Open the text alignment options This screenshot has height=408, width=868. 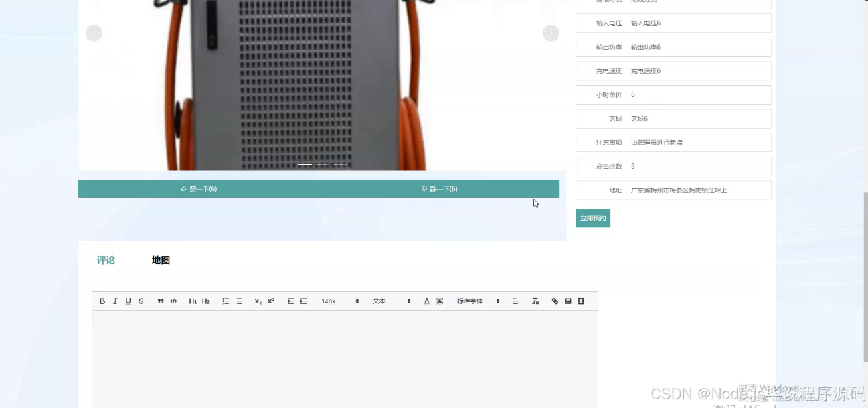(x=515, y=301)
